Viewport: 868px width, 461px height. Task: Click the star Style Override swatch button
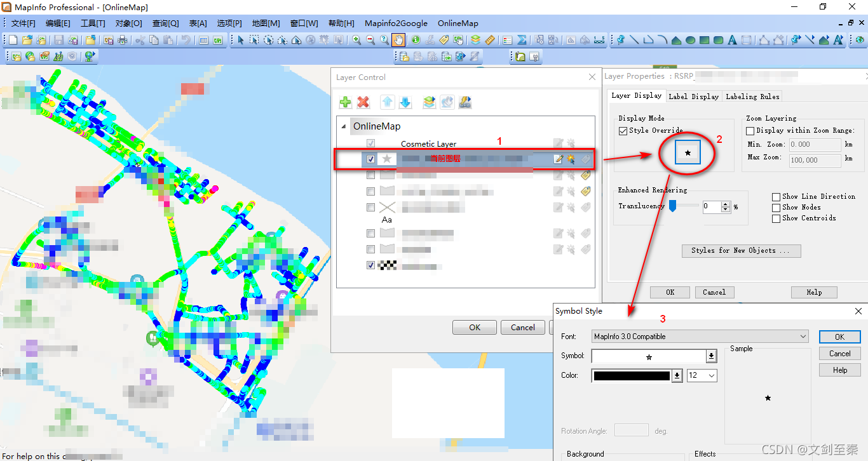688,153
